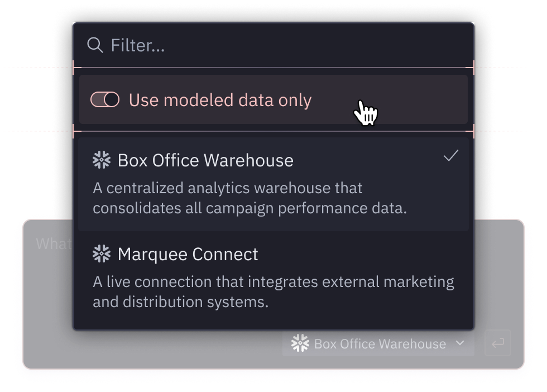This screenshot has height=392, width=547.
Task: Click blank space right of Marquee Connect title
Action: (363, 254)
